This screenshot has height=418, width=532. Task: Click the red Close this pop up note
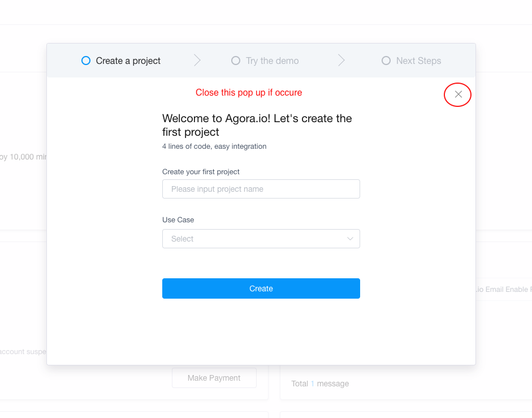click(249, 92)
